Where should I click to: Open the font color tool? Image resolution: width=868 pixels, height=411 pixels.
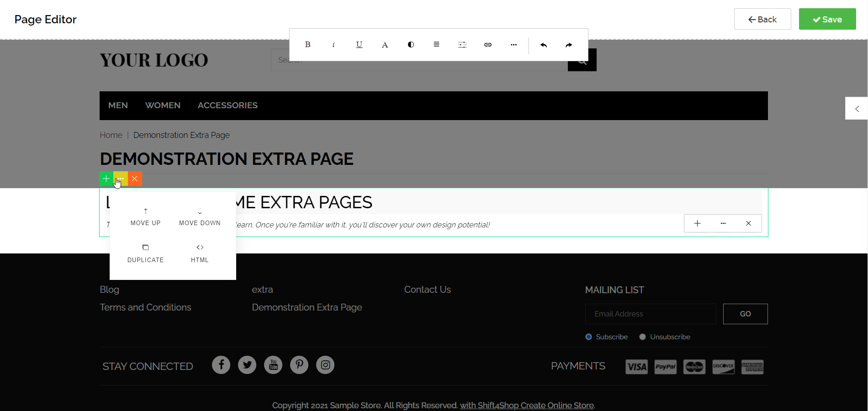[385, 44]
